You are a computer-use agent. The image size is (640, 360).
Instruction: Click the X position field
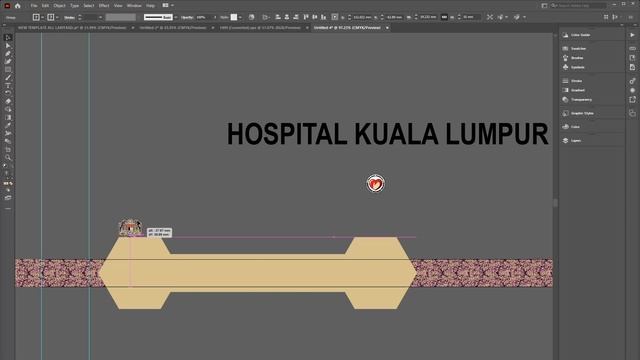tap(362, 18)
